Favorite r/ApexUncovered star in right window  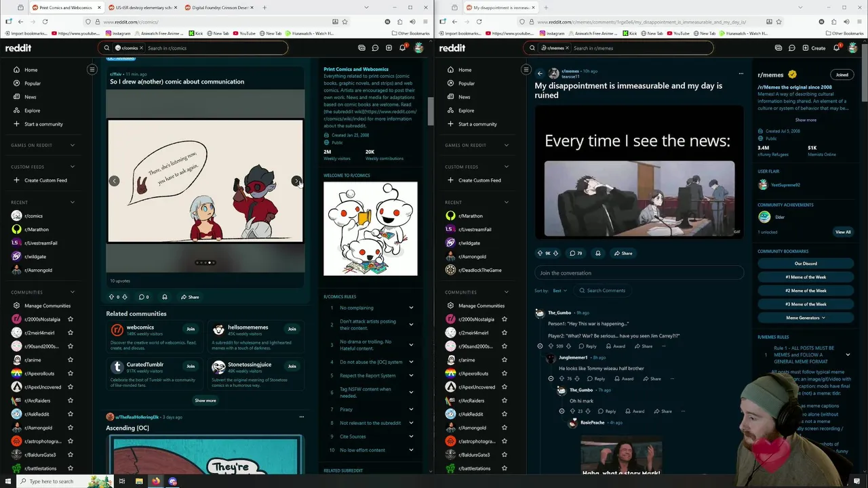505,387
